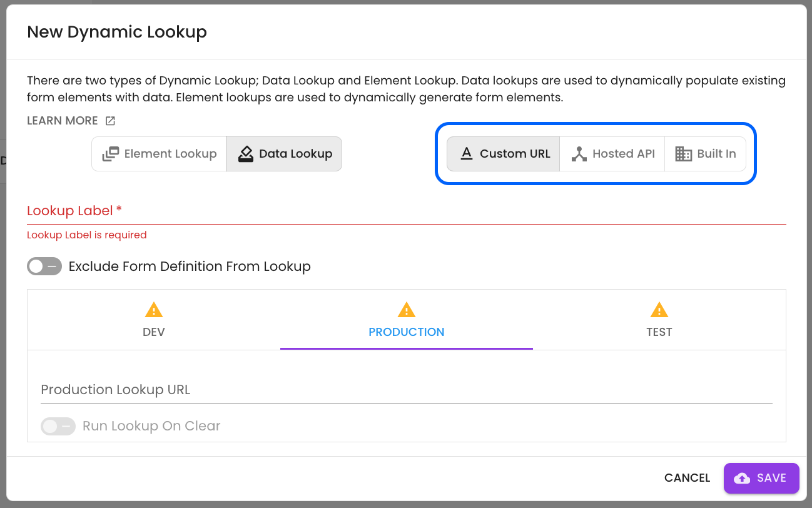Click the cloud upload icon on SAVE
The height and width of the screenshot is (508, 812).
click(742, 479)
